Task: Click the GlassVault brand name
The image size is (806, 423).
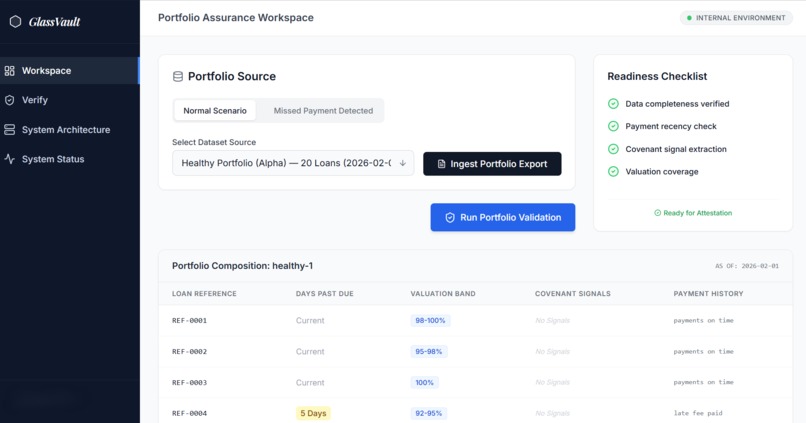Action: coord(54,22)
